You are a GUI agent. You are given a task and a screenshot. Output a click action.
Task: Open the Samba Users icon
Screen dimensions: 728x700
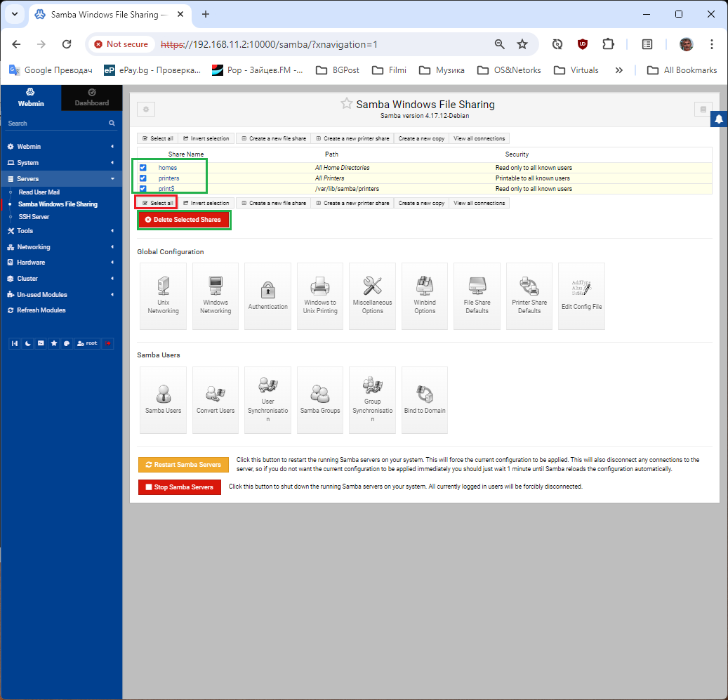163,399
